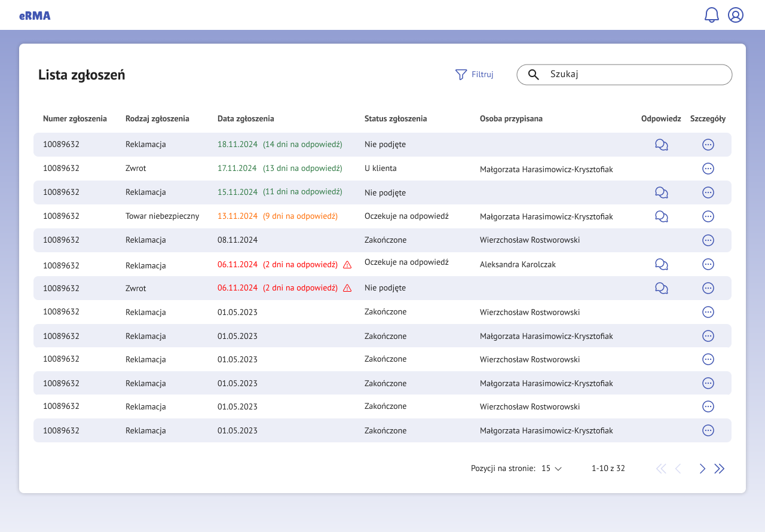Open reply for Towar niebezpieczny request
This screenshot has height=532, width=765.
point(661,216)
